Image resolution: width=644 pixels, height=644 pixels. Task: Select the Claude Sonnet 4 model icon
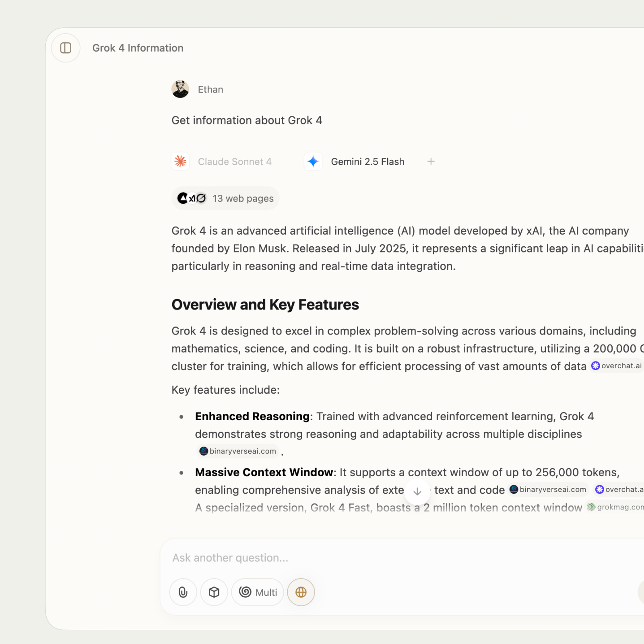180,161
